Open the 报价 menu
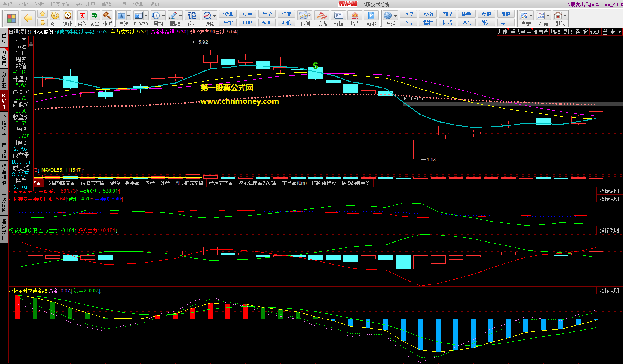The width and height of the screenshot is (623, 364). click(x=24, y=4)
